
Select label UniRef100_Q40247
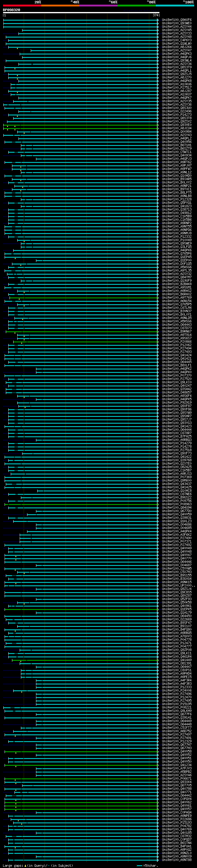177,386
